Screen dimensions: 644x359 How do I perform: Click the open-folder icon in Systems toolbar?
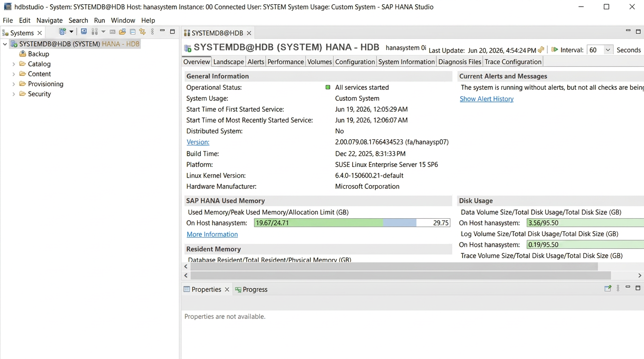(122, 32)
